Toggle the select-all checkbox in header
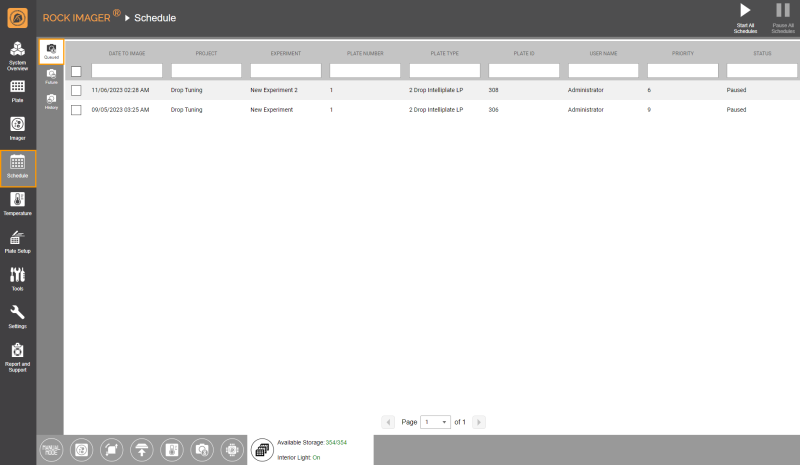800x465 pixels. tap(76, 71)
